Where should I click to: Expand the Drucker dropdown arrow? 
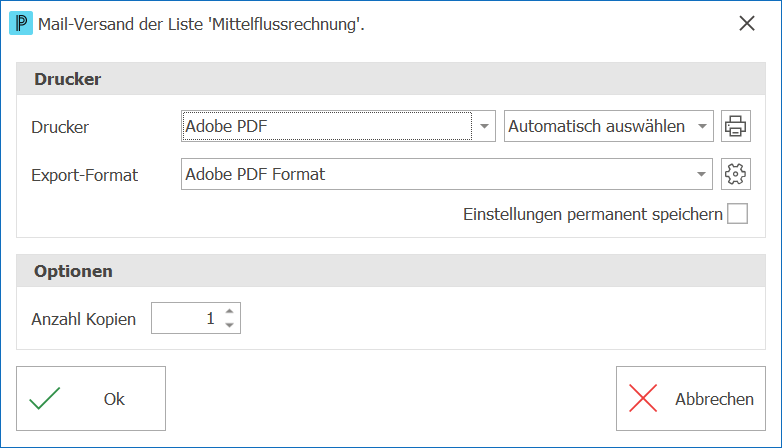(484, 126)
